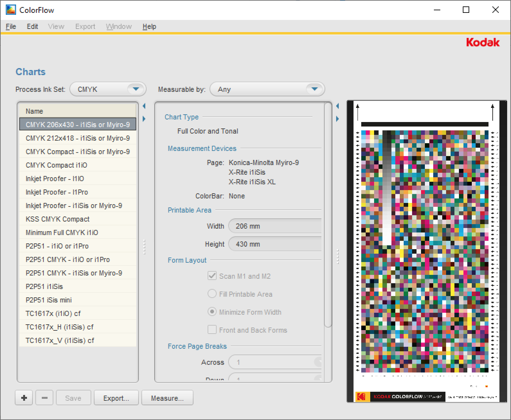Click the ColorFlow app icon in title bar
The height and width of the screenshot is (420, 511).
pyautogui.click(x=11, y=10)
